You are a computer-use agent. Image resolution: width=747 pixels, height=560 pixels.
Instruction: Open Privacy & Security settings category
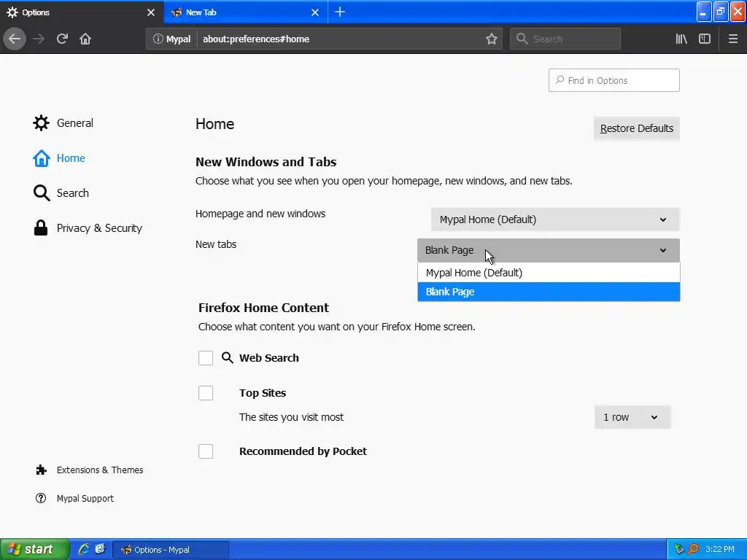click(x=99, y=228)
